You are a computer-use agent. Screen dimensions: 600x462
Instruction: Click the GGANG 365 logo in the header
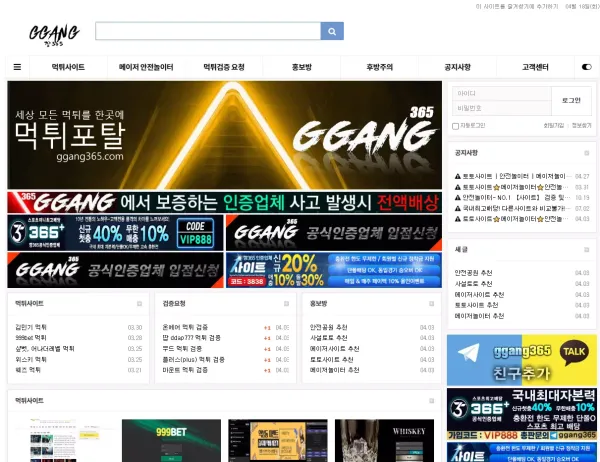[x=54, y=35]
